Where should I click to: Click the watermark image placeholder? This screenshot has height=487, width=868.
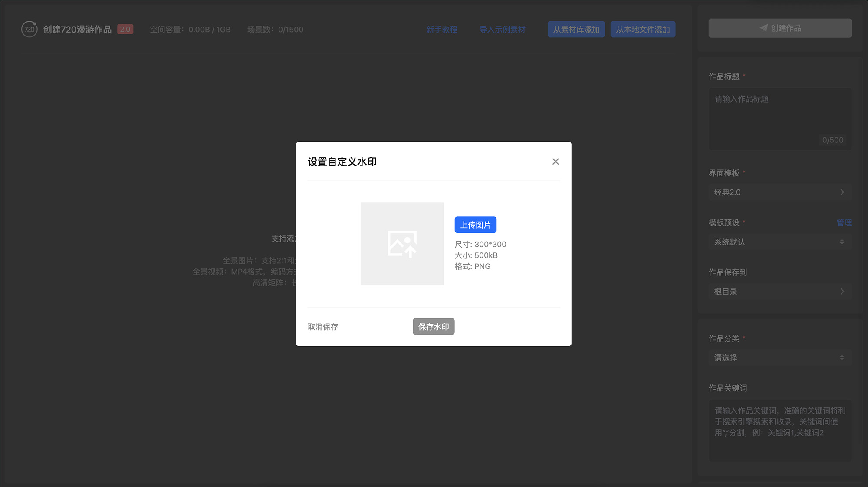click(x=402, y=244)
